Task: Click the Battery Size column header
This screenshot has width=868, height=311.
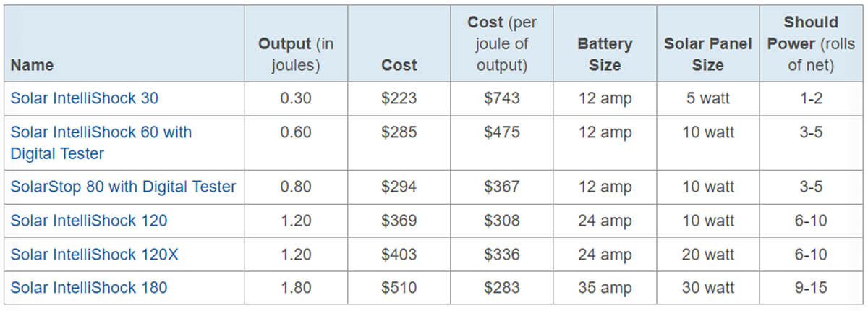Action: click(605, 54)
